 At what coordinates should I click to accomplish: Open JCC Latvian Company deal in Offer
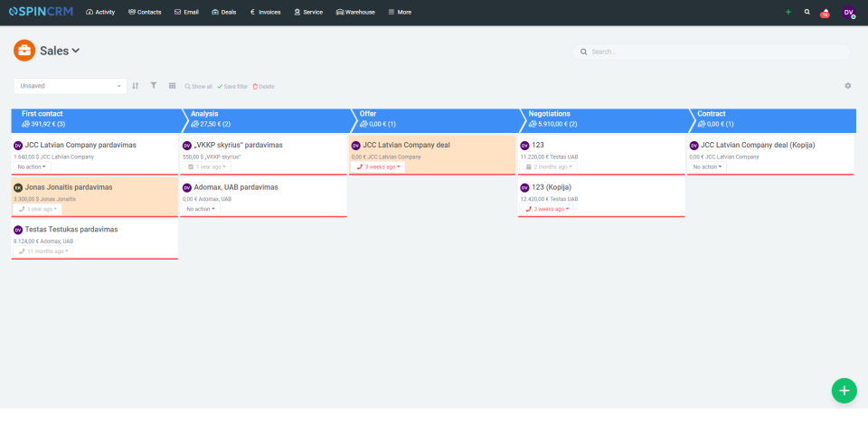pyautogui.click(x=406, y=145)
